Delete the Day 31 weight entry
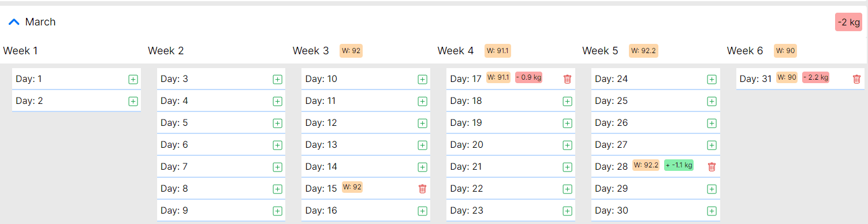 click(x=856, y=79)
